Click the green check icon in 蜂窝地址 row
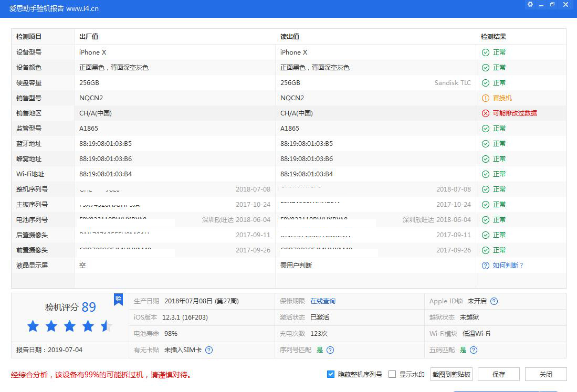Image resolution: width=577 pixels, height=392 pixels. coord(485,159)
